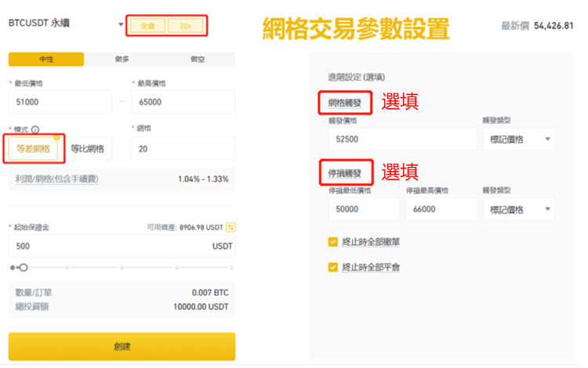Toggle 終止時全部平倉 checkbox
This screenshot has width=588, height=368.
(x=333, y=267)
